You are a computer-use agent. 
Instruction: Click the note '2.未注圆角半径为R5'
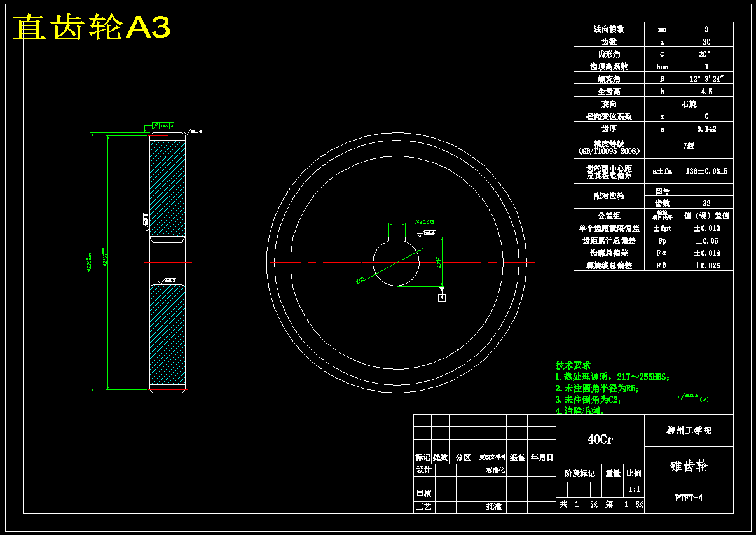(x=597, y=388)
